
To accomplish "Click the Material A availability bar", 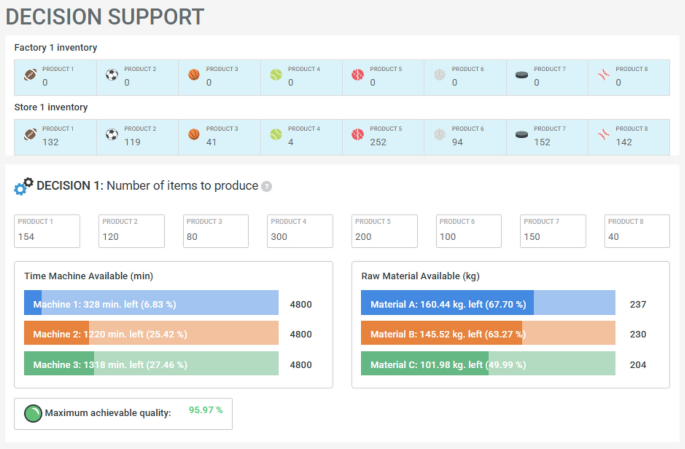I will 488,303.
